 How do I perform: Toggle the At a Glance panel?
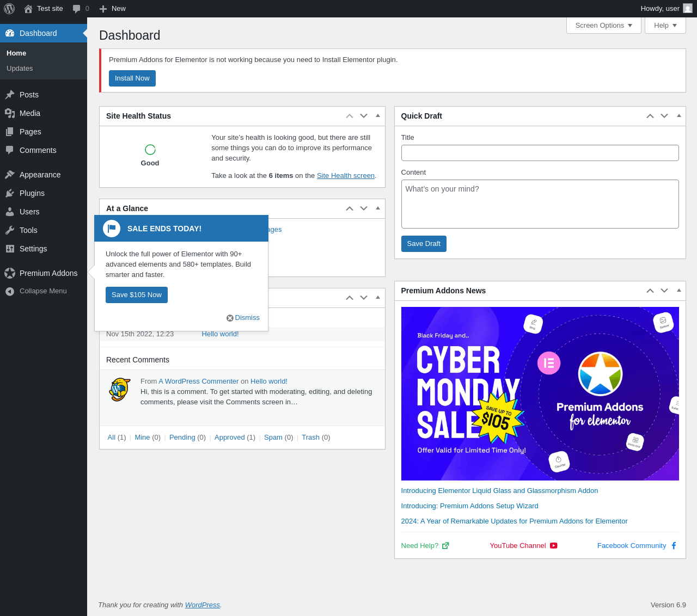point(378,208)
